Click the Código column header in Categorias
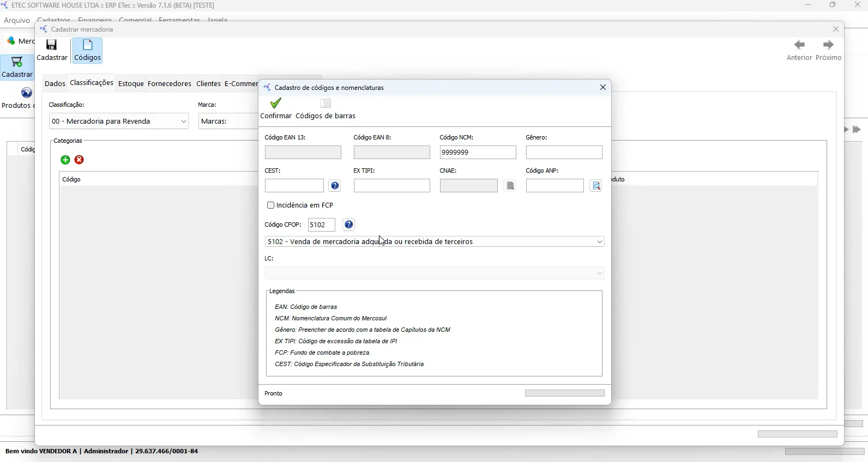Image resolution: width=868 pixels, height=462 pixels. [x=71, y=179]
